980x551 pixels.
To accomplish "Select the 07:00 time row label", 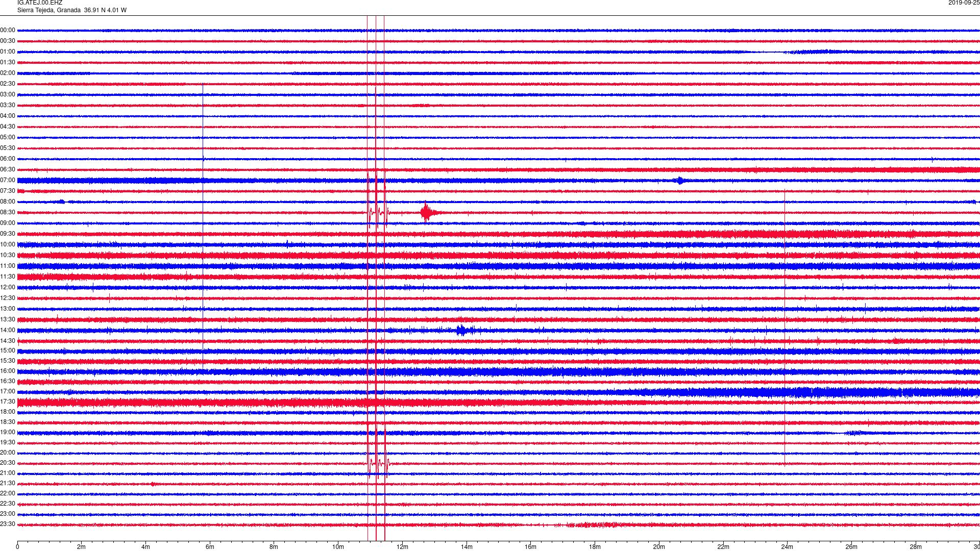I will 8,181.
